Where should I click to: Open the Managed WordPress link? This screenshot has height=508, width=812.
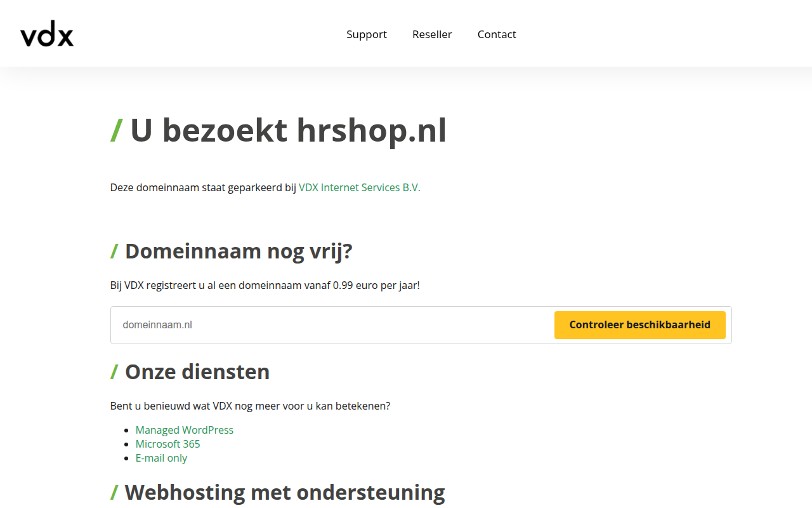[x=185, y=430]
